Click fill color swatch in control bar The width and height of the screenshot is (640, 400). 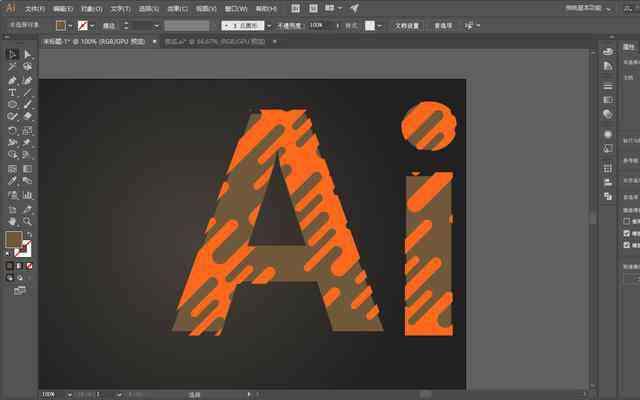pyautogui.click(x=60, y=26)
